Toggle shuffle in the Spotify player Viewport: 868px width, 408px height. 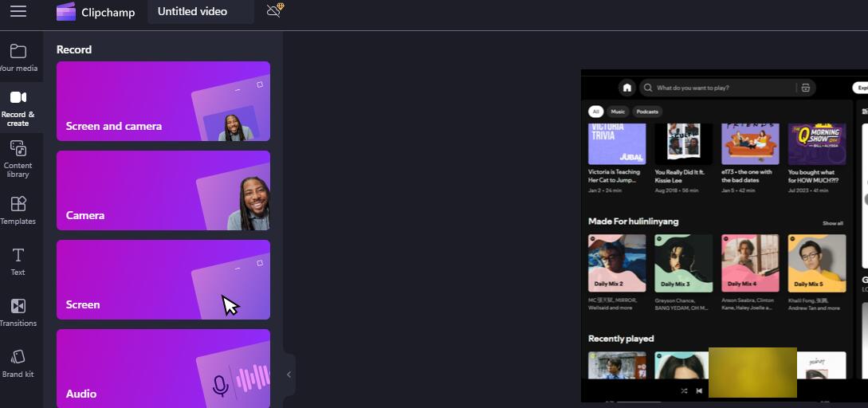684,390
